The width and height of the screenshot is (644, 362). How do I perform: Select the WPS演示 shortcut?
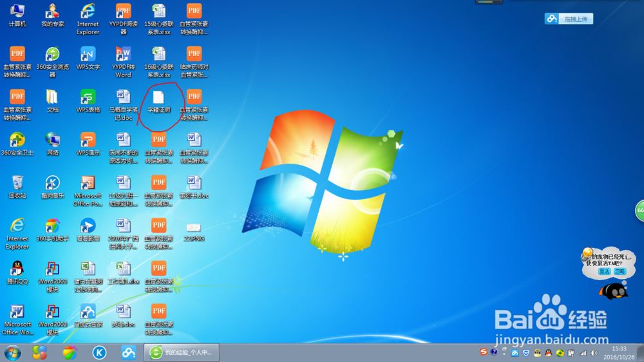tap(88, 144)
